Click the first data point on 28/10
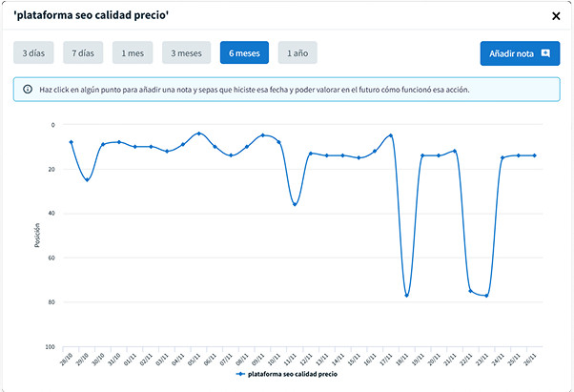The height and width of the screenshot is (392, 574). [71, 142]
